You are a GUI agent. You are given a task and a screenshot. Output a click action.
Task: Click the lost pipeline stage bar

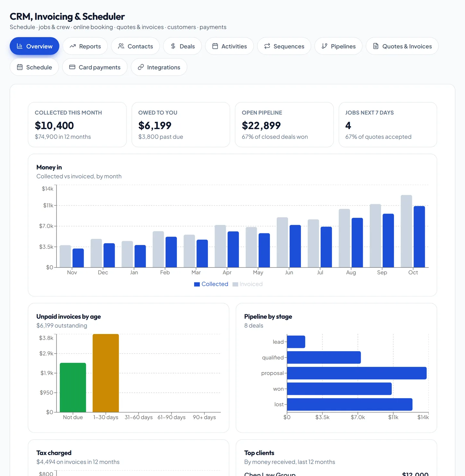(350, 404)
